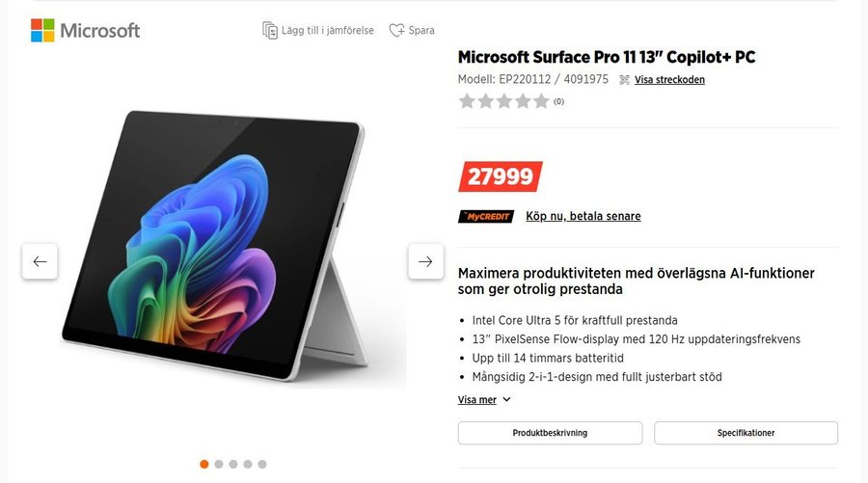
Task: Click the 'Visa streckoden' link
Action: (669, 80)
